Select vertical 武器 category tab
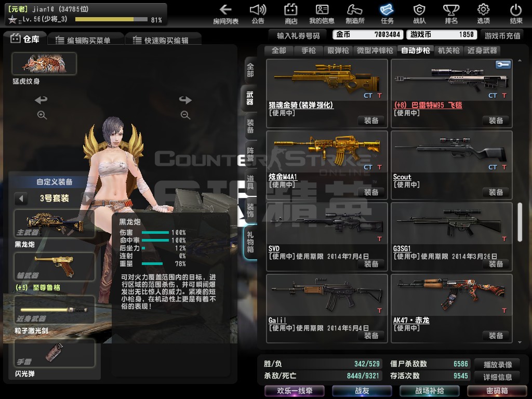 [249, 98]
